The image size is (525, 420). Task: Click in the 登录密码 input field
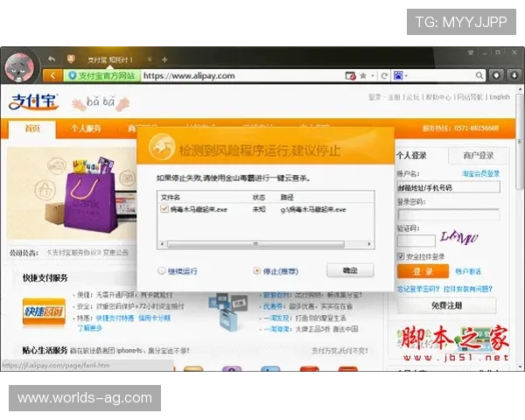pos(449,214)
